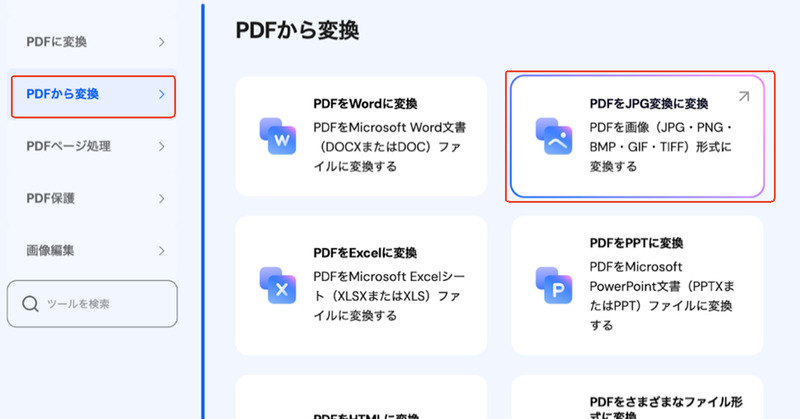Click the chevron beside PDFから変換
Screen dimensions: 800x419
161,95
